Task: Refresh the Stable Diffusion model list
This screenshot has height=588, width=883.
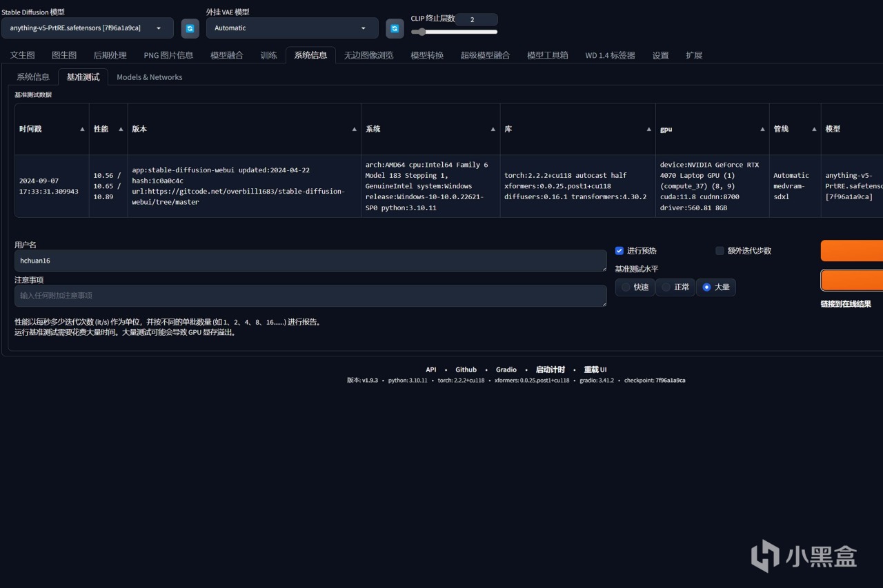Action: point(190,28)
